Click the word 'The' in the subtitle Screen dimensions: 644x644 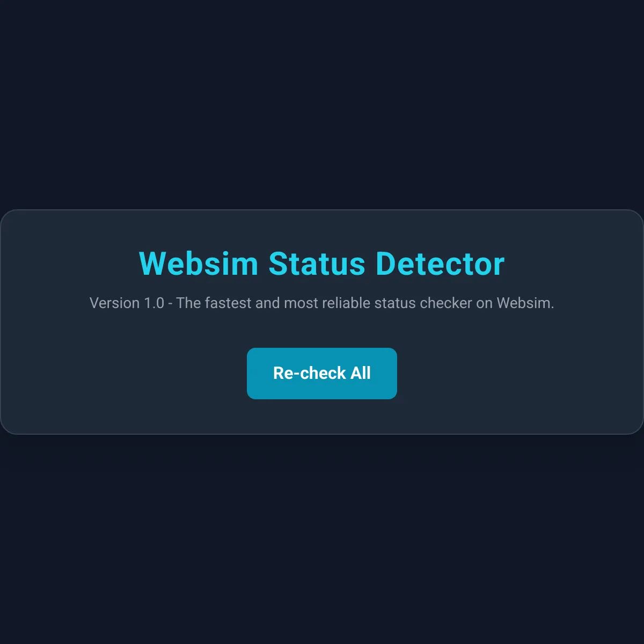coord(188,303)
